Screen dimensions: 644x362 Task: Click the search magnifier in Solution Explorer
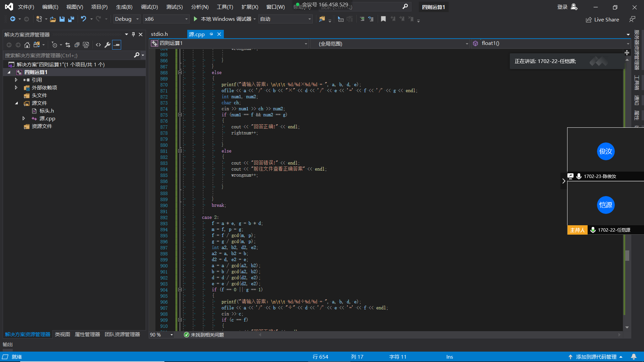(x=137, y=55)
